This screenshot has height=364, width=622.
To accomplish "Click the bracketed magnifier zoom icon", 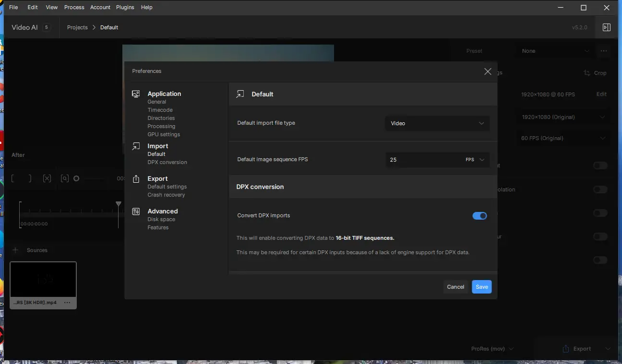I will point(65,178).
